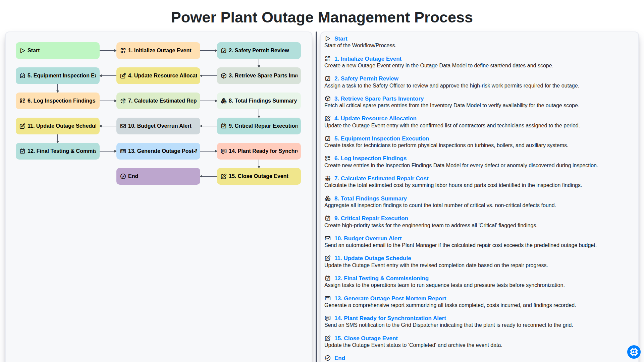This screenshot has height=362, width=644.
Task: Open the 5. Equipment Inspection Execution link
Action: [382, 138]
